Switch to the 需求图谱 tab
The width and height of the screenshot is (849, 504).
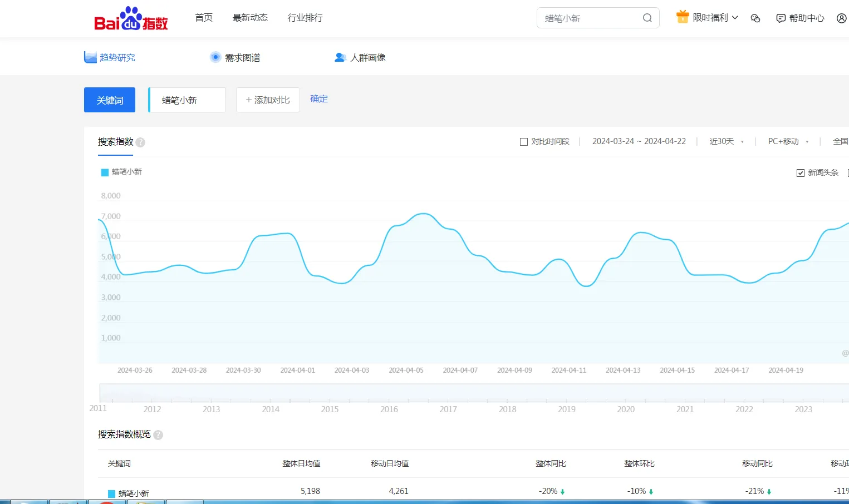click(235, 57)
